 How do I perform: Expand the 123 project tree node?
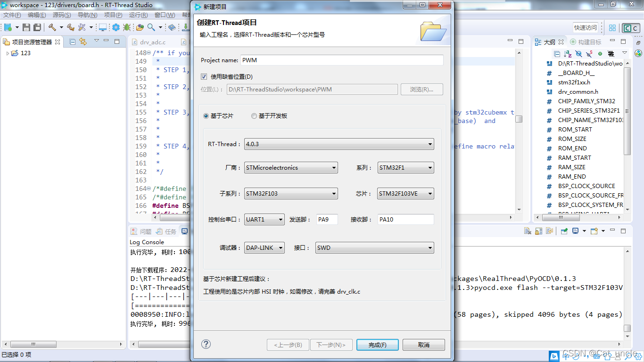(8, 53)
